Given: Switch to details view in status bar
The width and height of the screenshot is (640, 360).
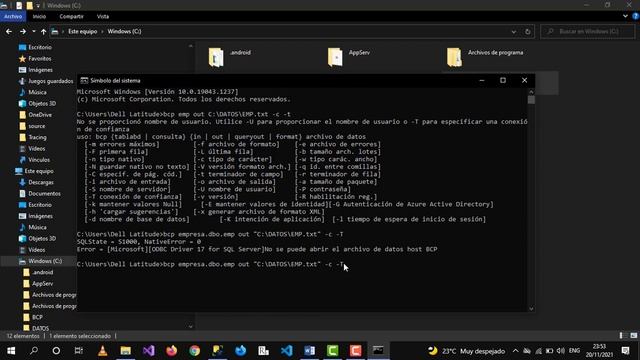Looking at the screenshot, I should [x=621, y=336].
